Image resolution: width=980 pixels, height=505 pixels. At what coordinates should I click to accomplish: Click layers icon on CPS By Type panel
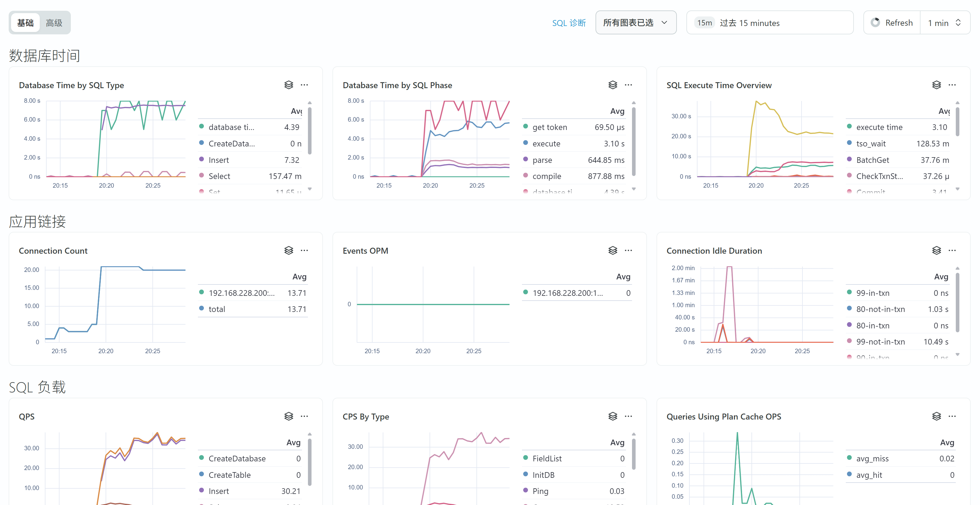pos(613,416)
